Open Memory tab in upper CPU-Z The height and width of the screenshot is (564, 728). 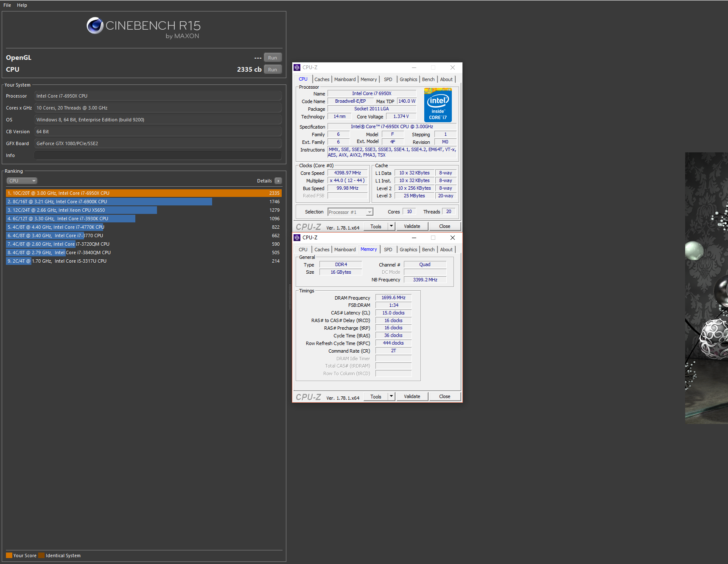pyautogui.click(x=369, y=79)
